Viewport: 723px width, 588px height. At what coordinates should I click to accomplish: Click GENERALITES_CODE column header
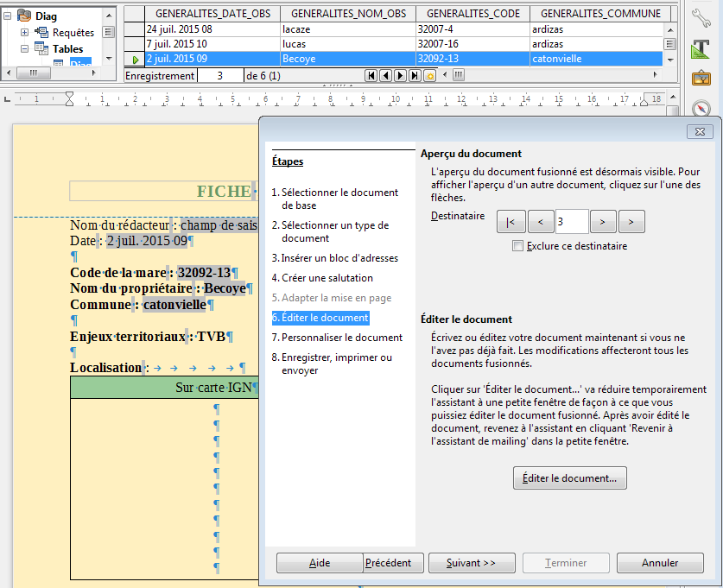pos(473,14)
